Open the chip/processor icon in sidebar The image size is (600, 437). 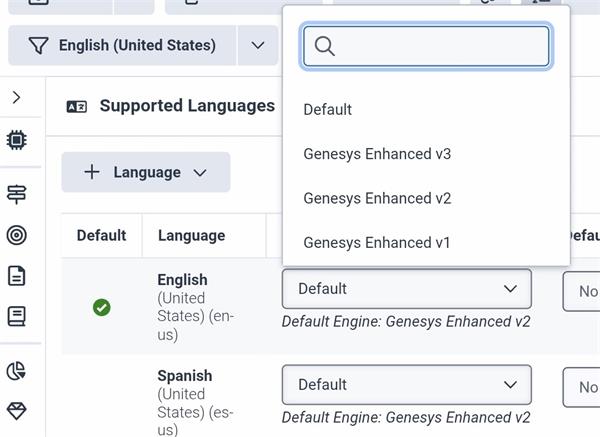click(16, 140)
